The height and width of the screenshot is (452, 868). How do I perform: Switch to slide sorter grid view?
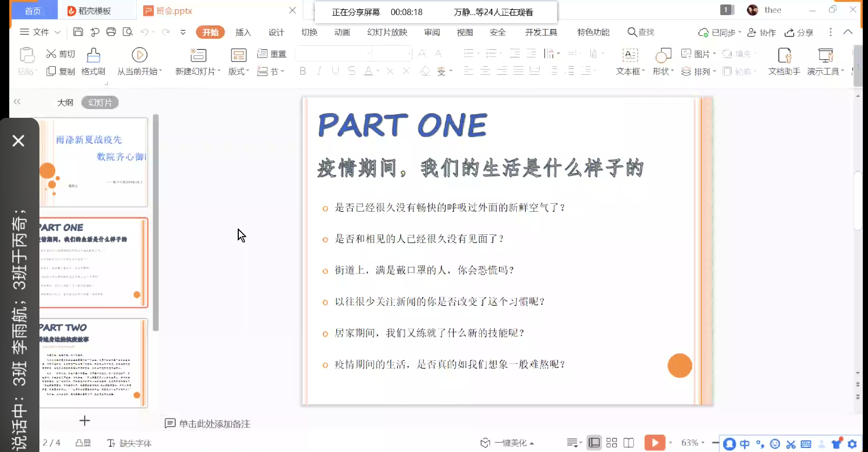pyautogui.click(x=612, y=443)
